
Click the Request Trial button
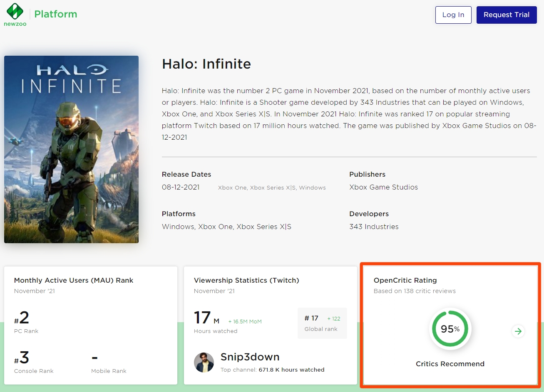point(507,15)
